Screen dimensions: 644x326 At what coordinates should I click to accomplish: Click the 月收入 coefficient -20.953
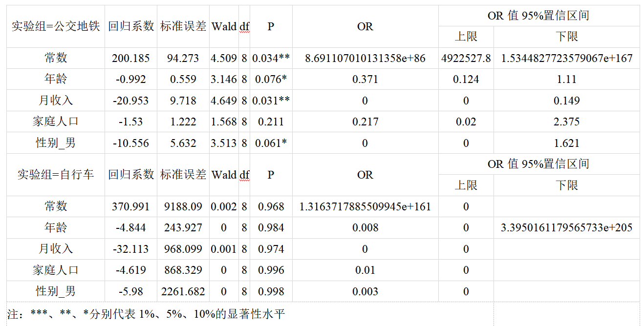point(130,101)
